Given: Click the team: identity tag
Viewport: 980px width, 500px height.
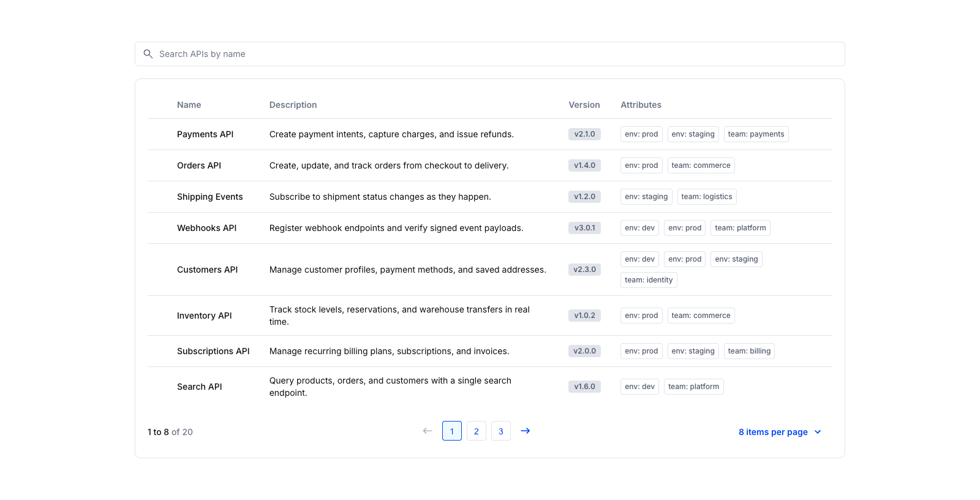Looking at the screenshot, I should coord(649,280).
